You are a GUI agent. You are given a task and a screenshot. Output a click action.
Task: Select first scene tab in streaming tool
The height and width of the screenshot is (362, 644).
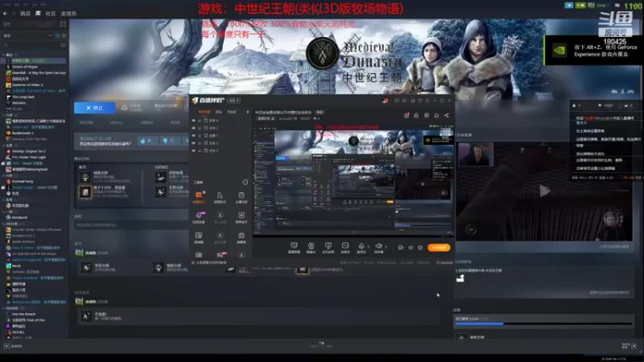[204, 112]
